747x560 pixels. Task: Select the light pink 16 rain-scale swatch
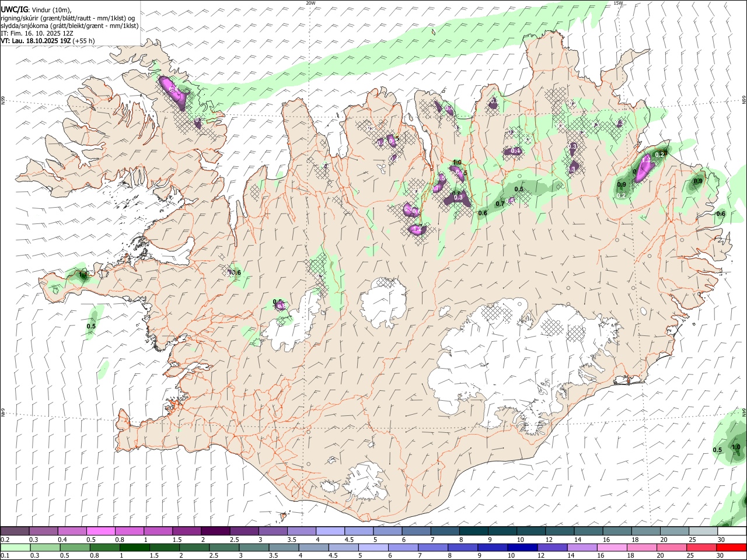[612, 547]
